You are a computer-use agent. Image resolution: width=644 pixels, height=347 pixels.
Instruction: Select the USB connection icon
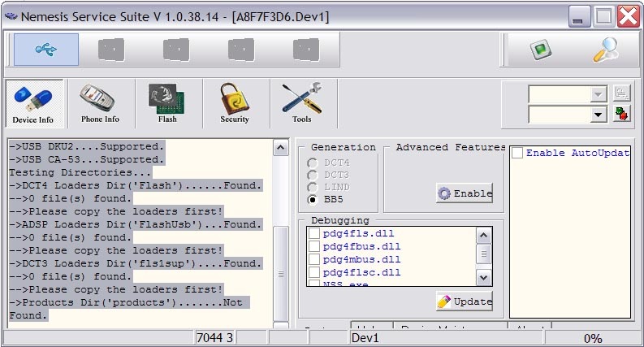coord(46,50)
